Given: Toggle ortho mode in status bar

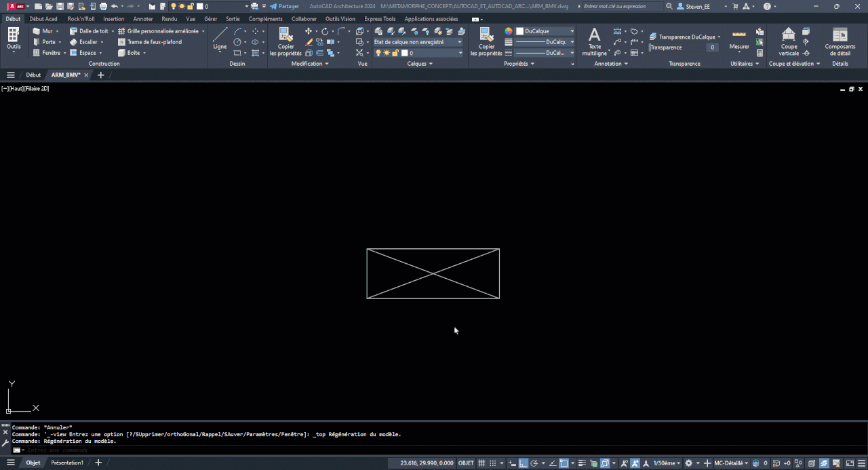Looking at the screenshot, I should click(x=523, y=463).
